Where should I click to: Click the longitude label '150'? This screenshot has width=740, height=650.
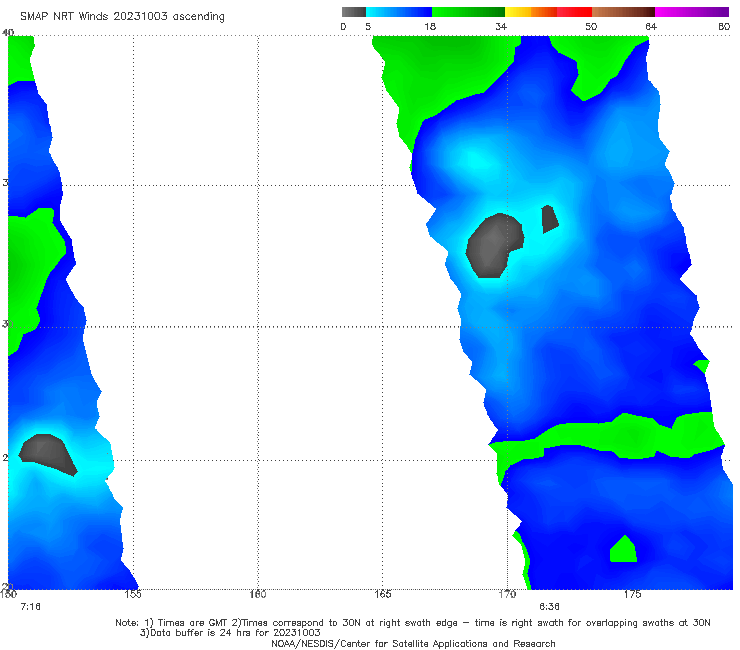click(x=8, y=594)
